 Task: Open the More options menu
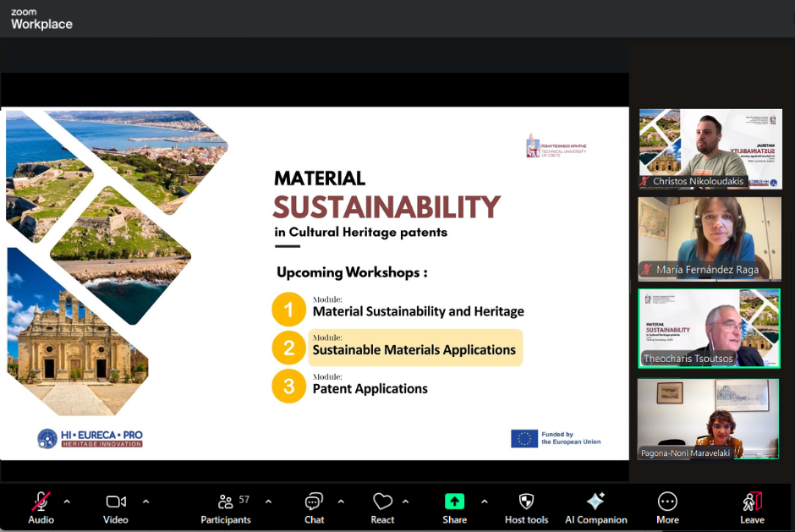pyautogui.click(x=667, y=502)
